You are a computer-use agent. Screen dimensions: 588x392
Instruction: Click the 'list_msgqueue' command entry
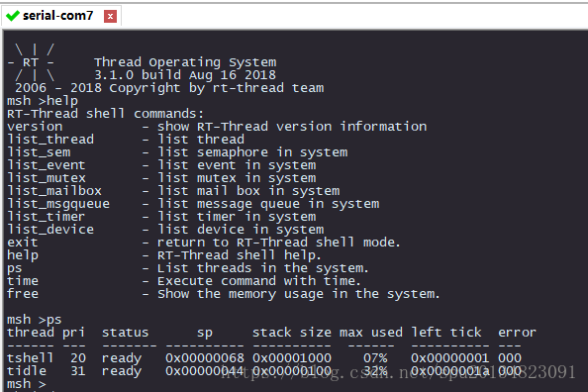coord(58,204)
